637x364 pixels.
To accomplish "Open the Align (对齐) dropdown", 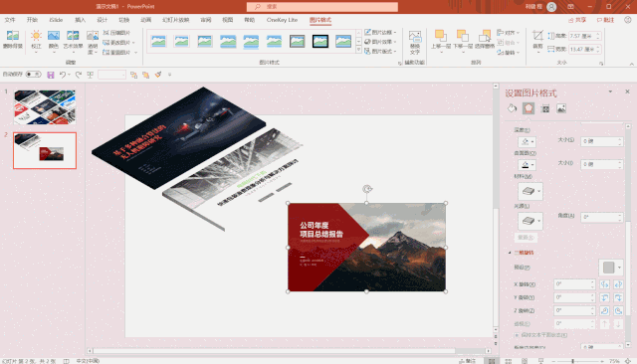I will (x=509, y=33).
